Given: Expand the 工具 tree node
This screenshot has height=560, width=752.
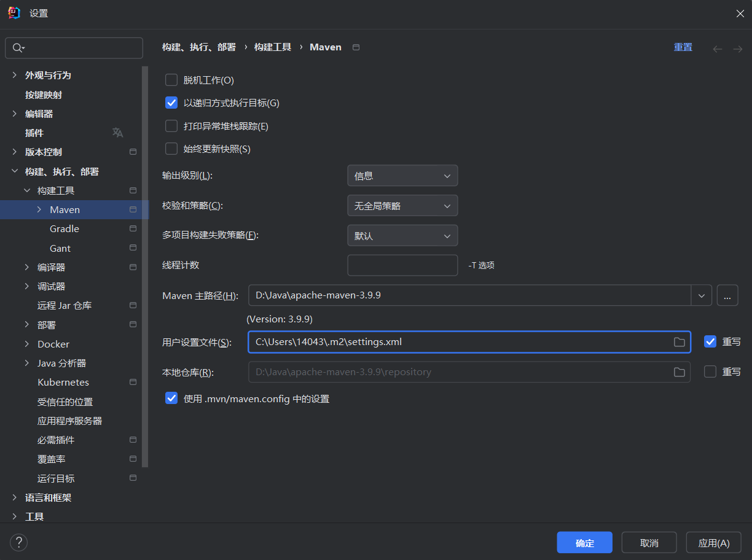Looking at the screenshot, I should 15,516.
